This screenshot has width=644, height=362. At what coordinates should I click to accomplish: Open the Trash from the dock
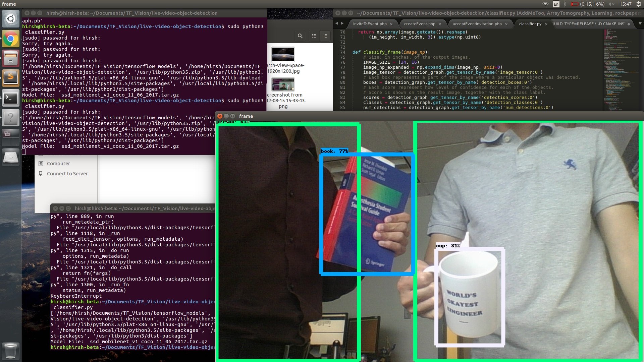pos(10,351)
